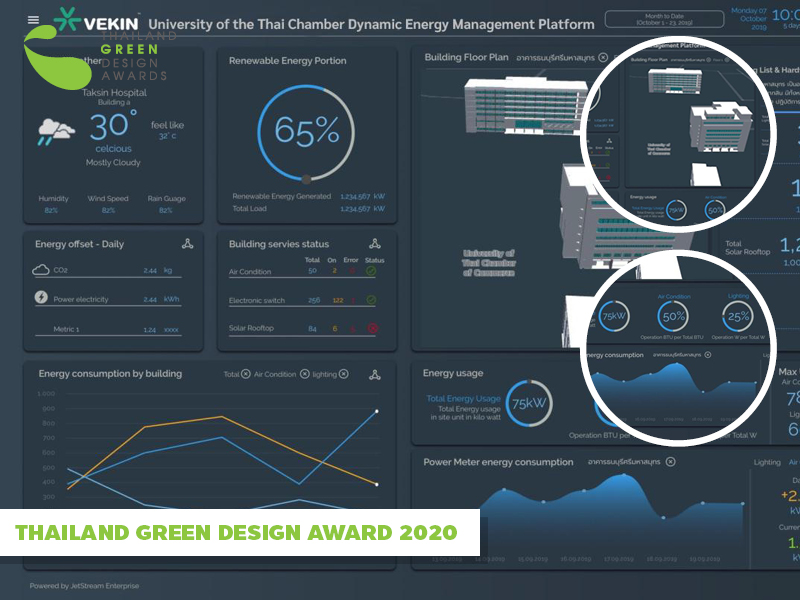The height and width of the screenshot is (600, 800).
Task: Click the Metric 1 row
Action: coord(108,330)
